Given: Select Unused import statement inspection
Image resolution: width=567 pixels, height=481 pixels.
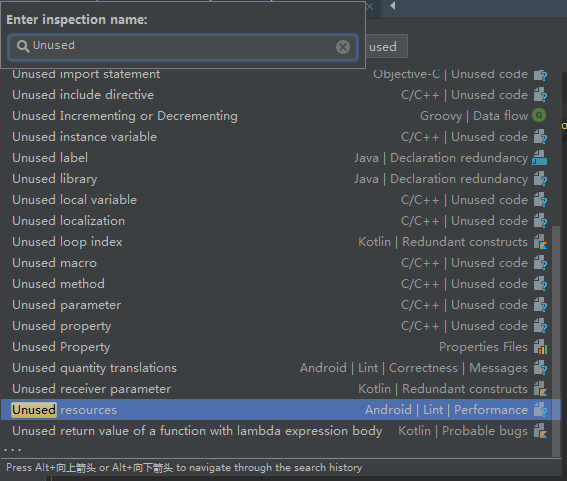Looking at the screenshot, I should (x=277, y=74).
